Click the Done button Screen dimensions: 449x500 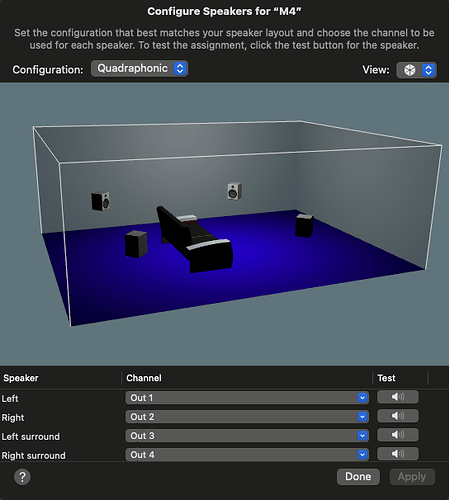[x=358, y=477]
